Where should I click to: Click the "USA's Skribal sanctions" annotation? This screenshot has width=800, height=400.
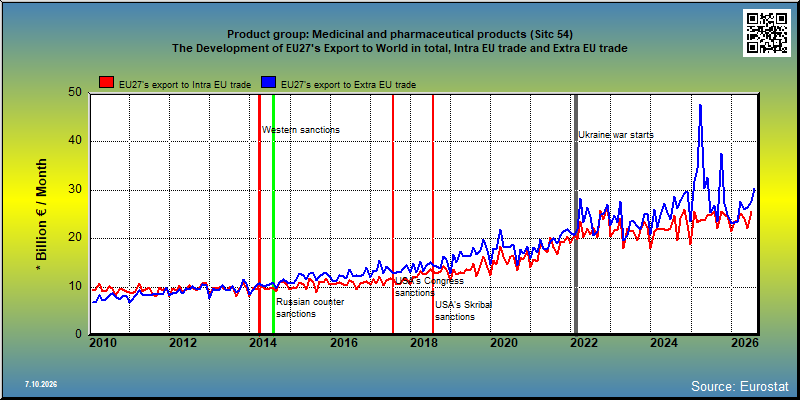(x=464, y=311)
